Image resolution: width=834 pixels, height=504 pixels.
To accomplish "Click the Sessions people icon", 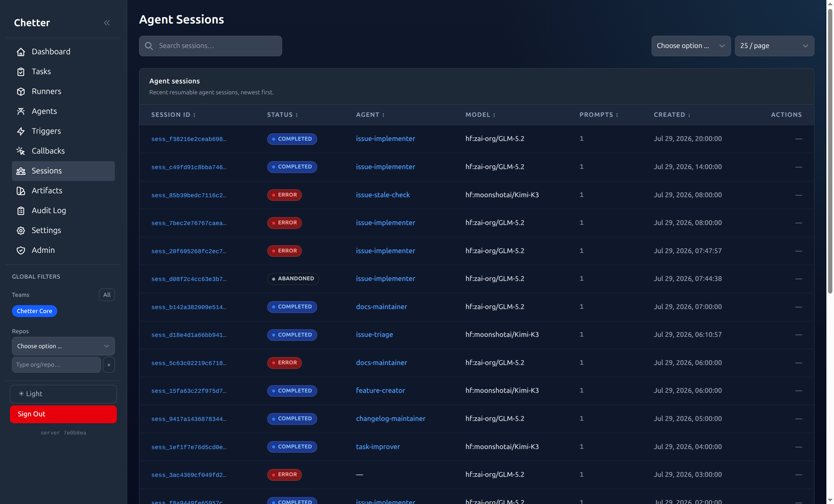I will pyautogui.click(x=21, y=171).
